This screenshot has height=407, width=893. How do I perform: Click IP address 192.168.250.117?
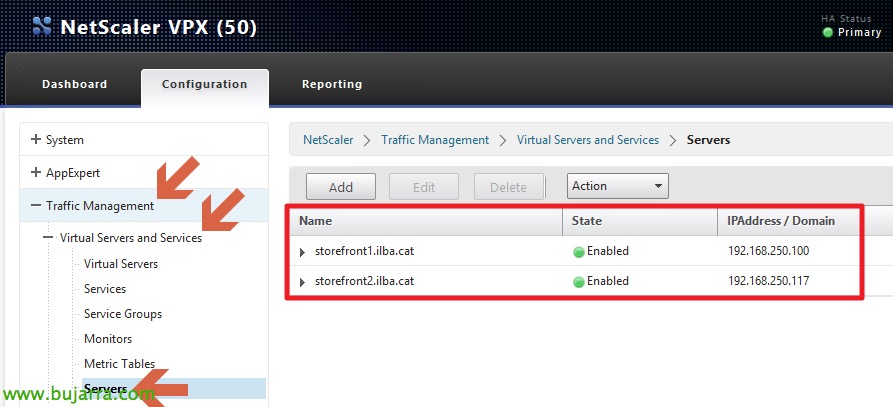(x=768, y=281)
